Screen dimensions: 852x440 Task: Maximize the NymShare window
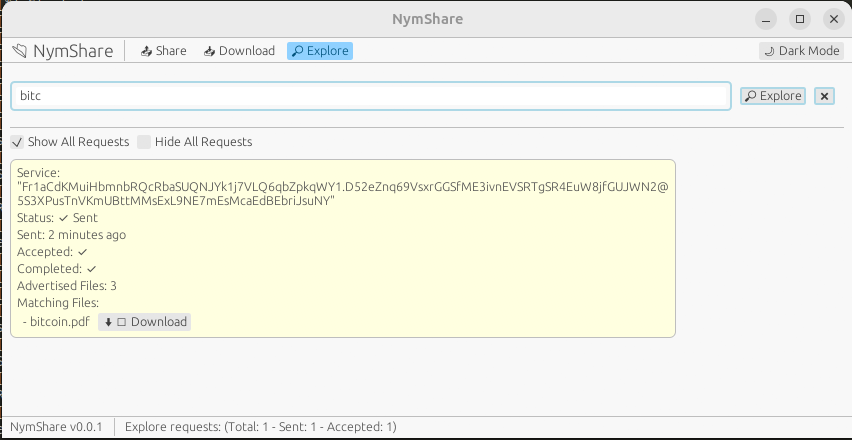point(799,19)
